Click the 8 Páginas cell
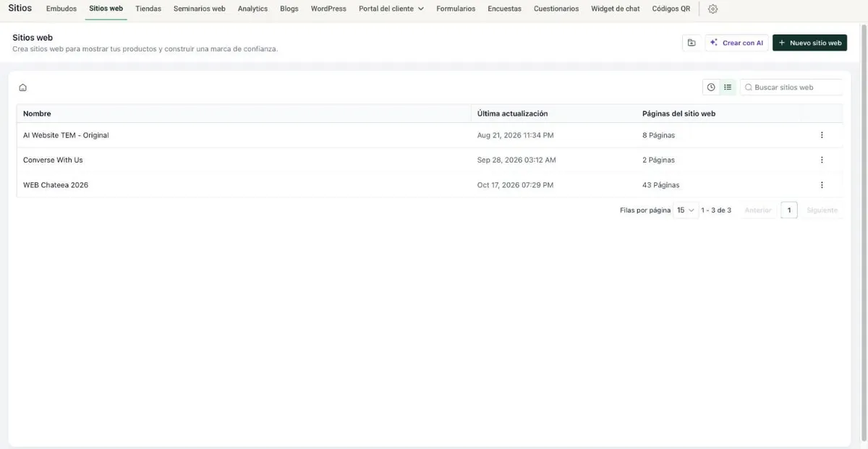Image resolution: width=868 pixels, height=449 pixels. coord(658,135)
